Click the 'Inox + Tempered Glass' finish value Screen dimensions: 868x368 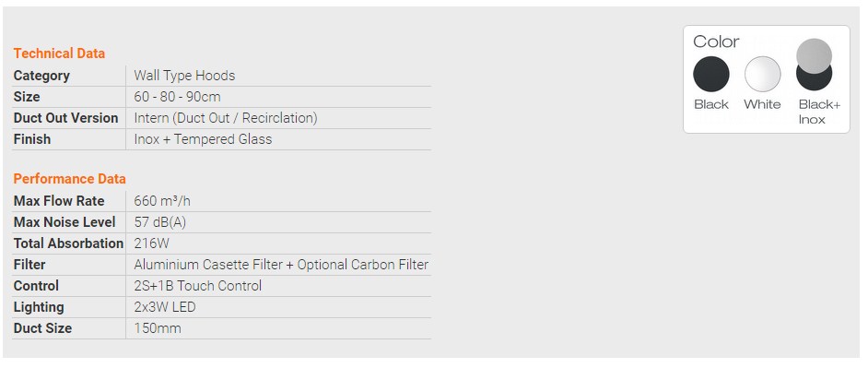[203, 139]
